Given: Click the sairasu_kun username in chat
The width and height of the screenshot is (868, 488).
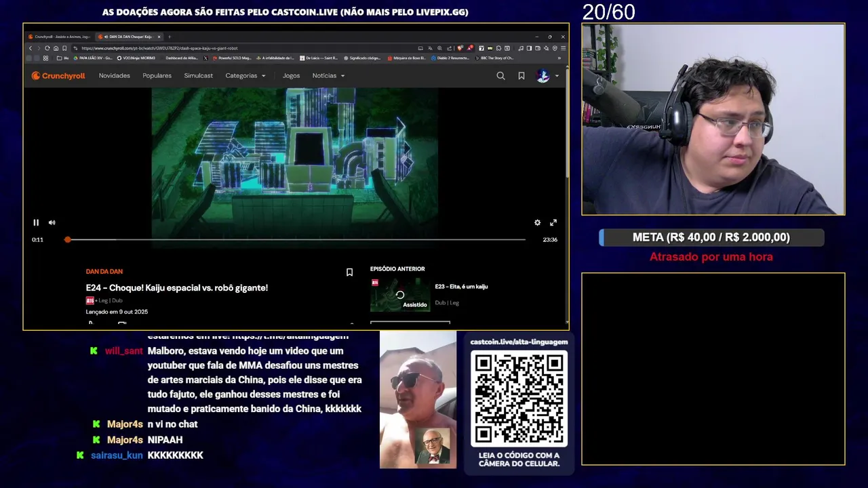Looking at the screenshot, I should point(117,455).
